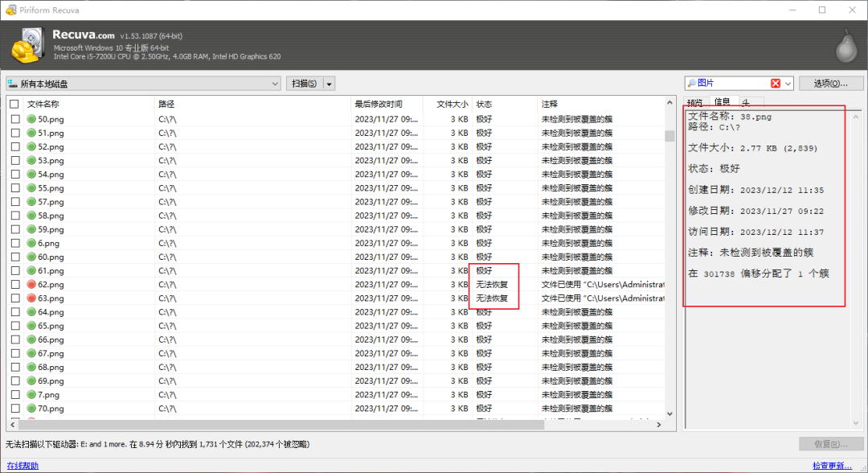The height and width of the screenshot is (473, 868).
Task: Click the file list horizontal scrollbar thumb
Action: coord(281,425)
